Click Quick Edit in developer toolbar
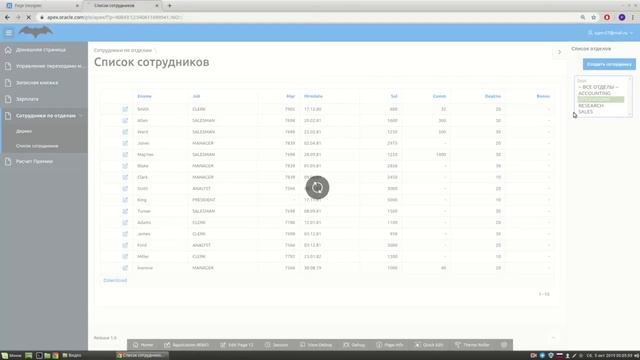Image resolution: width=640 pixels, height=360 pixels. (x=429, y=345)
